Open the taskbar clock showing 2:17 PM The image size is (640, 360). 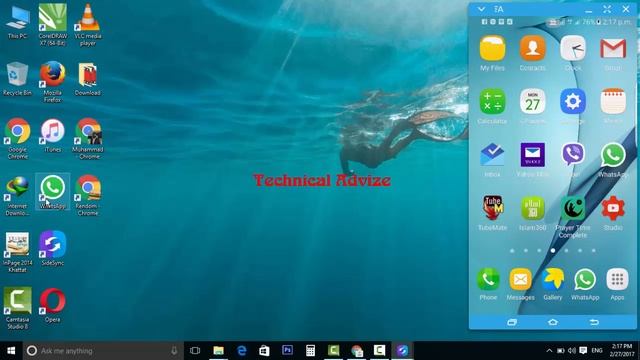point(622,351)
